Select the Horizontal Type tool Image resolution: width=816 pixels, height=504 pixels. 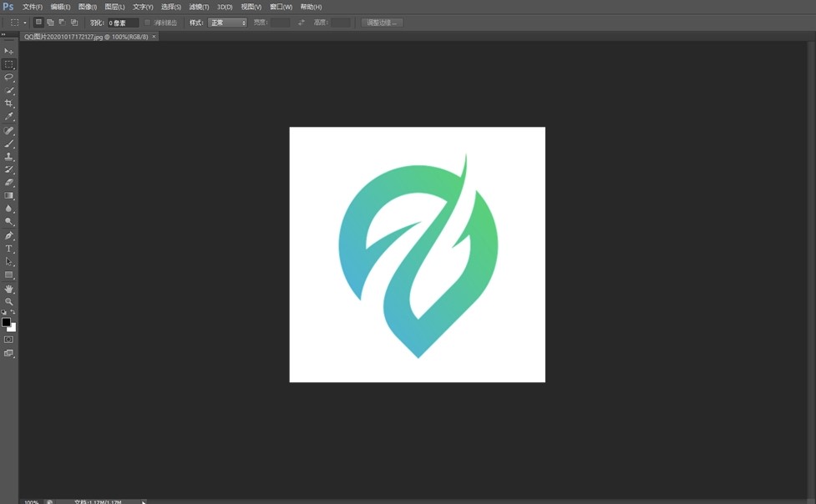pyautogui.click(x=8, y=248)
